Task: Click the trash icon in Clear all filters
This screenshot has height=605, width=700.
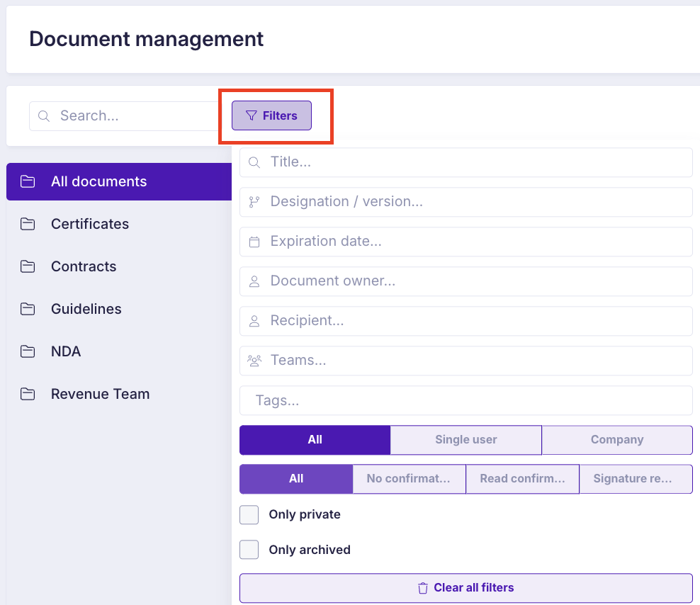Action: click(x=423, y=588)
